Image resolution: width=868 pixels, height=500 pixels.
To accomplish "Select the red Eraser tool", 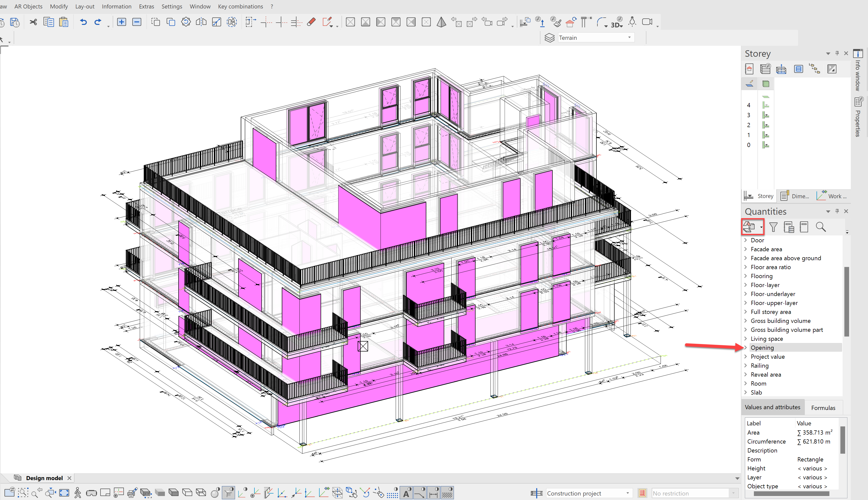I will 311,22.
